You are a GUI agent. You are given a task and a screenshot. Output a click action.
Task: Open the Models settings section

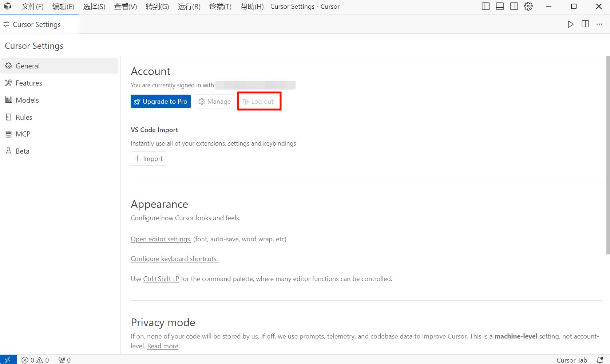(x=59, y=100)
